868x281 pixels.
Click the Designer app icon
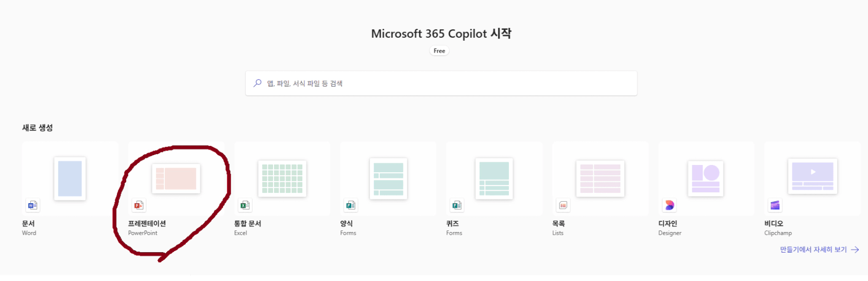[x=669, y=205]
